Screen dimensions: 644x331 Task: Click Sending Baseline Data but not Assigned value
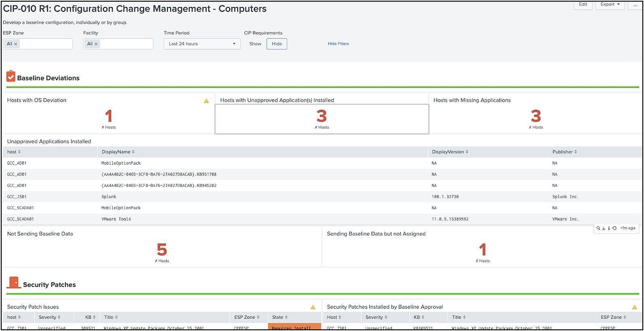point(483,249)
